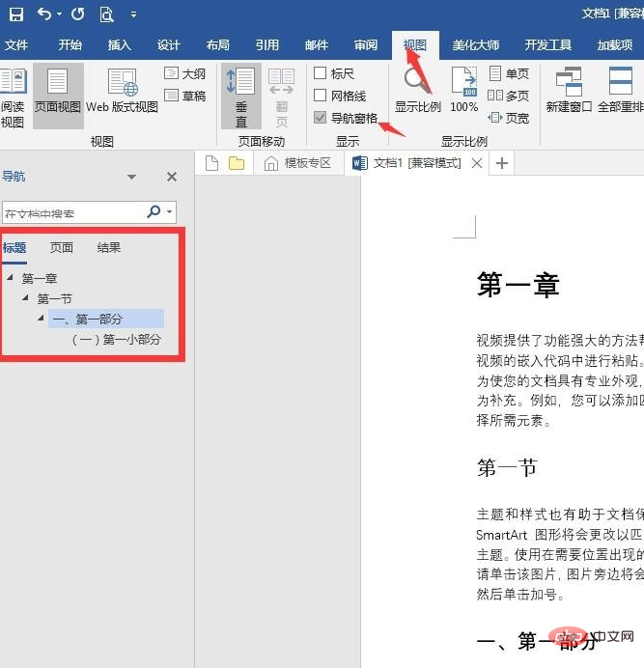
Task: Click the 垂直 vertical page movement icon
Action: point(240,95)
